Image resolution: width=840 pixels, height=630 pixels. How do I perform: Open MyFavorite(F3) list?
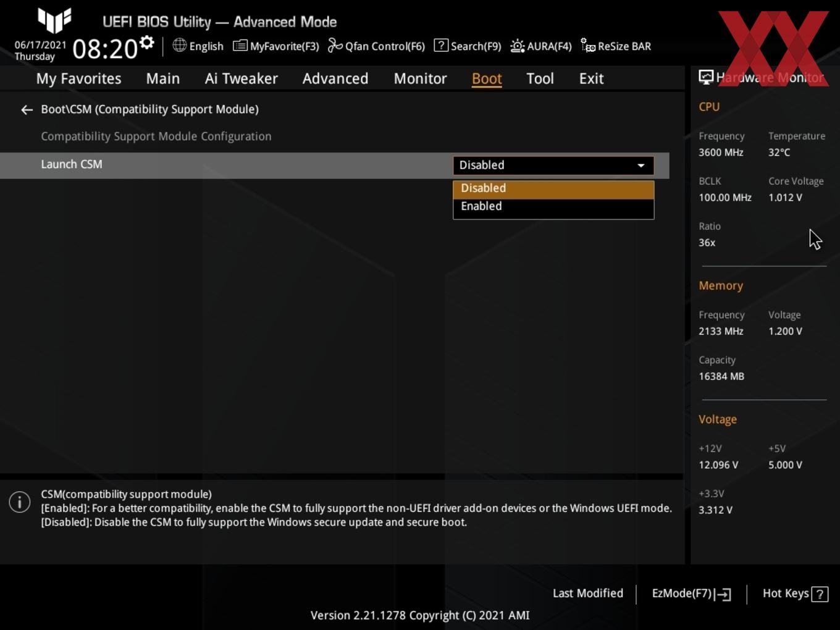[x=276, y=46]
